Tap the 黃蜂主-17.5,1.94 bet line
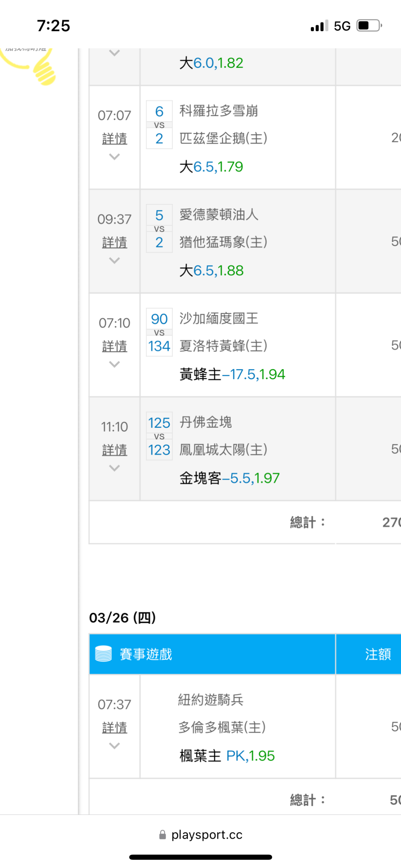The image size is (401, 868). point(232,374)
